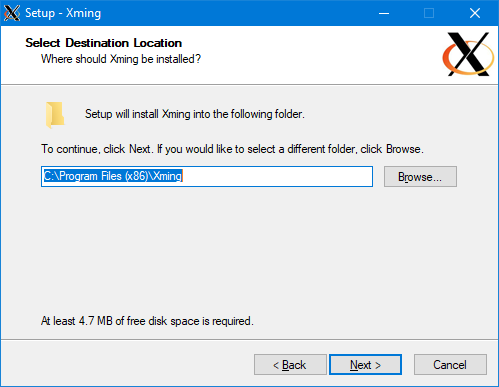499x387 pixels.
Task: Click the yellow folder icon
Action: pyautogui.click(x=55, y=115)
